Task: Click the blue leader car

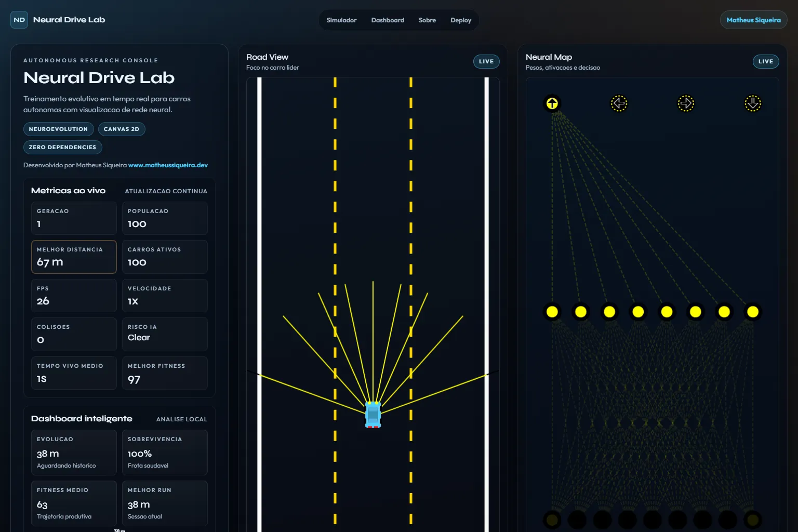Action: pos(373,415)
